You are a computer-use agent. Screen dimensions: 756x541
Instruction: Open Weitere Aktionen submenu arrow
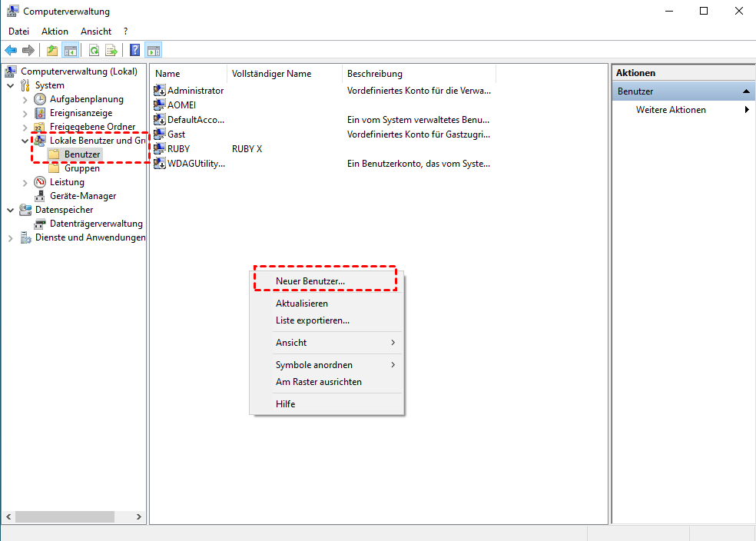pos(747,109)
